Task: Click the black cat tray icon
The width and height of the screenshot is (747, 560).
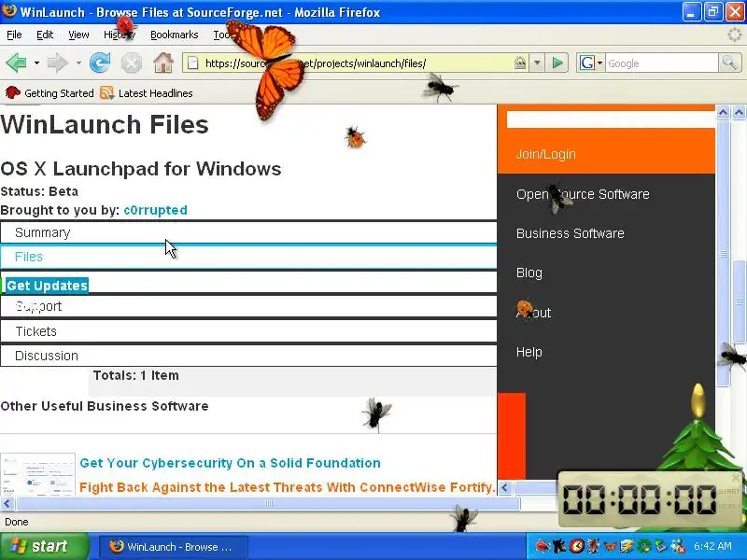Action: pyautogui.click(x=559, y=546)
